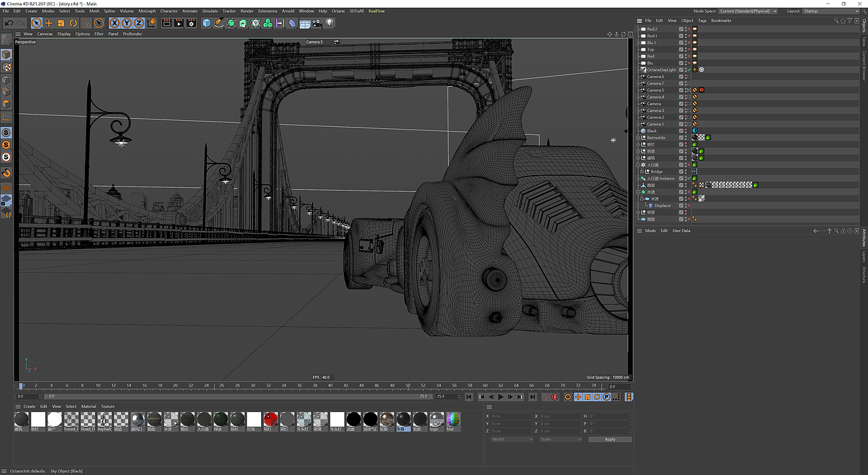This screenshot has width=868, height=475.
Task: Toggle X axis lock
Action: click(115, 23)
